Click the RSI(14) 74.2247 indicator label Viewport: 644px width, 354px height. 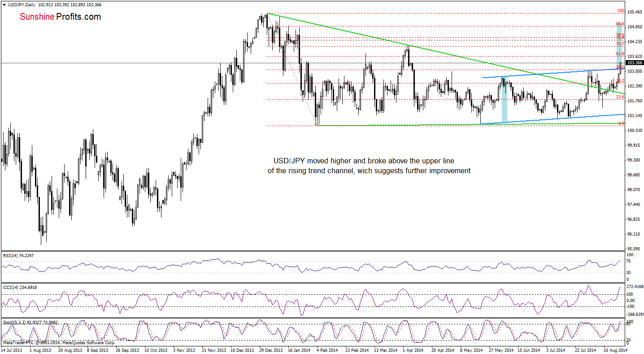[x=18, y=255]
